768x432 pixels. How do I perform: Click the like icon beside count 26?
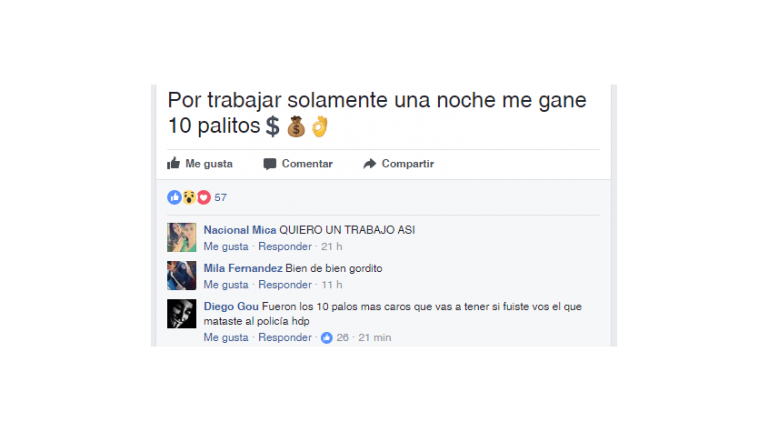click(327, 337)
